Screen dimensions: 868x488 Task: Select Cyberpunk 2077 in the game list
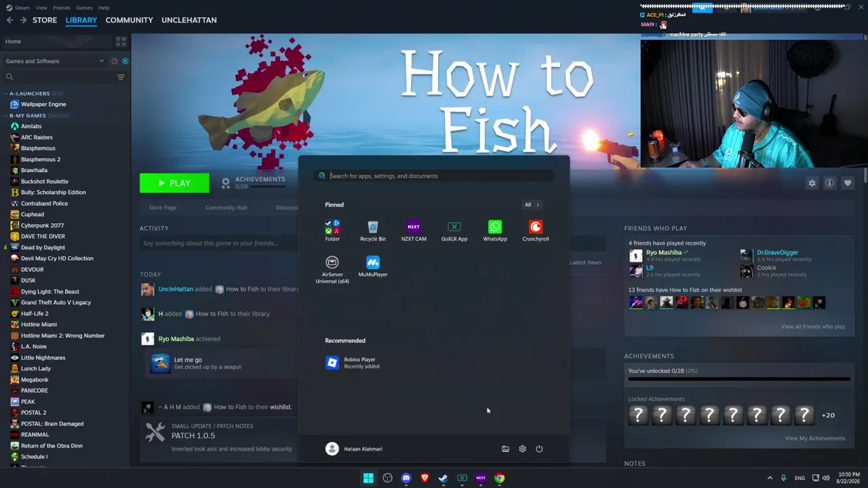[x=42, y=225]
